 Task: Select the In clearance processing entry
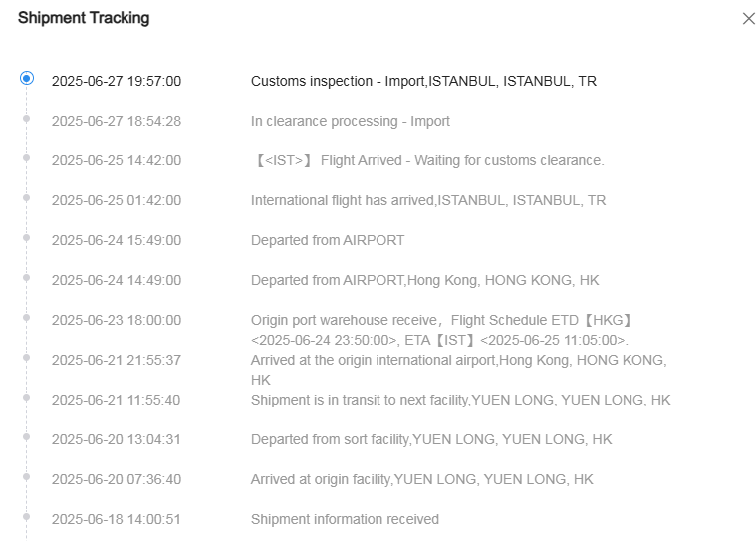tap(350, 121)
